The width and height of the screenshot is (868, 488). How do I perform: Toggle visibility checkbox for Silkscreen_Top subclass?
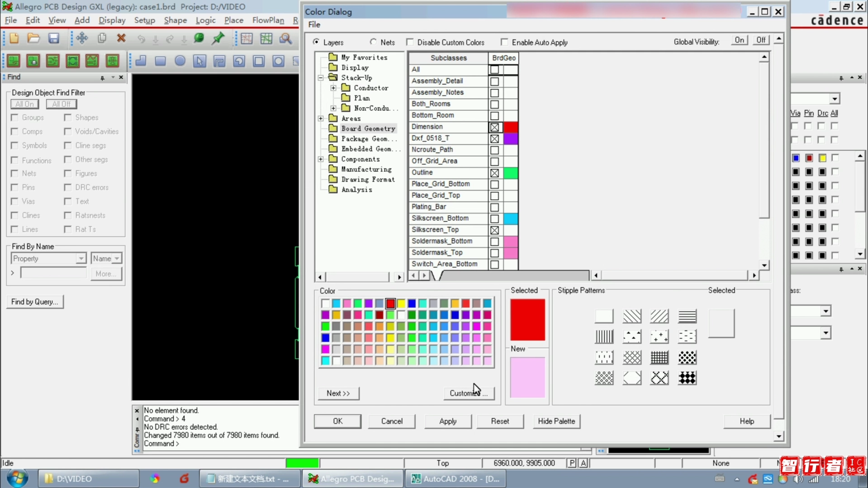[494, 230]
